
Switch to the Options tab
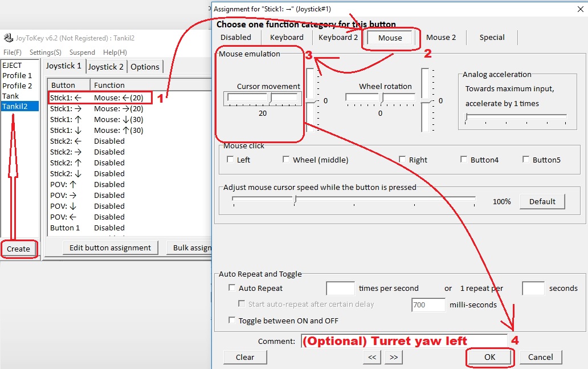[145, 67]
